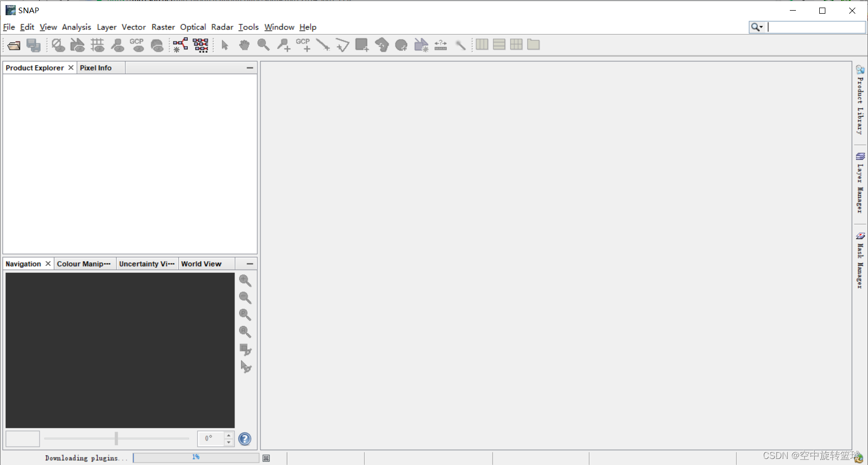
Task: Select the hand panning tool
Action: click(244, 45)
